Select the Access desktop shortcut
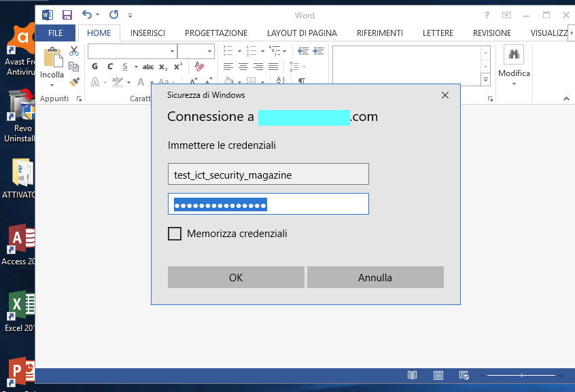575x392 pixels. [x=19, y=245]
